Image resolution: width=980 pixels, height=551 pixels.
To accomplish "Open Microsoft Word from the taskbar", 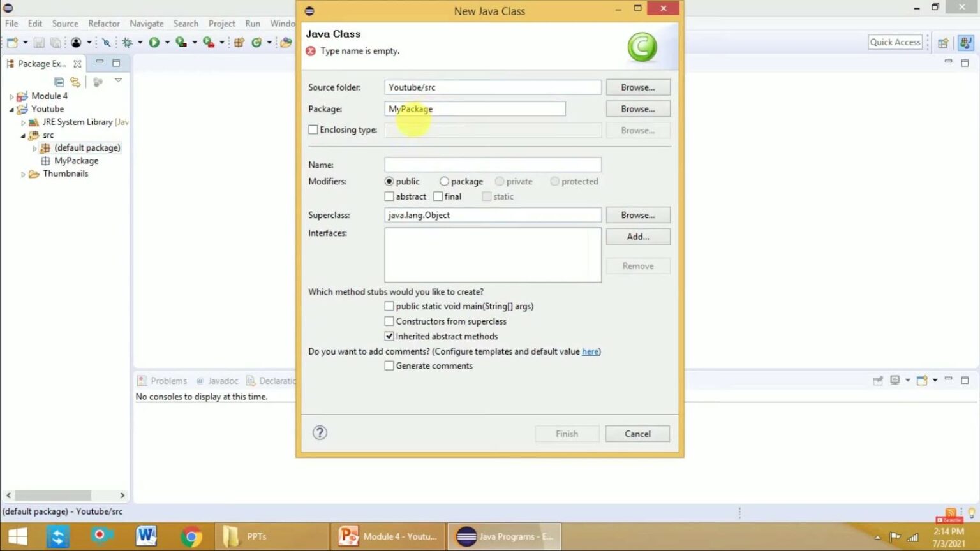I will point(146,536).
